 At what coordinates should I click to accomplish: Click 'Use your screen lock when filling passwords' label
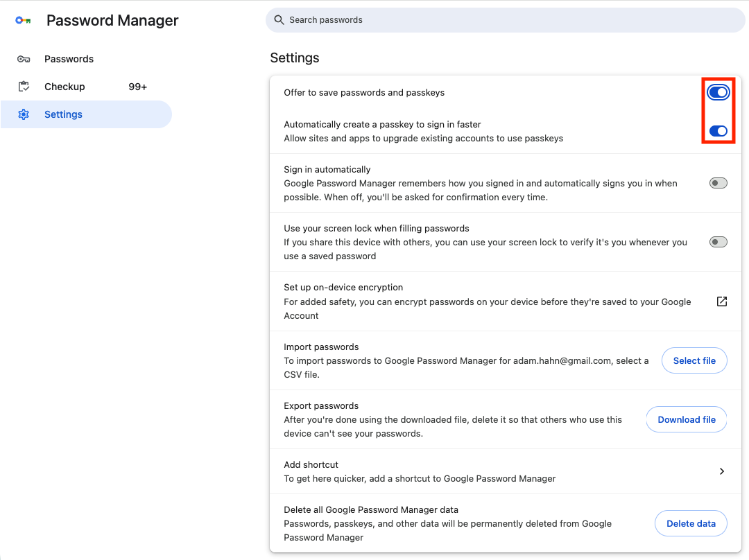[x=377, y=228]
